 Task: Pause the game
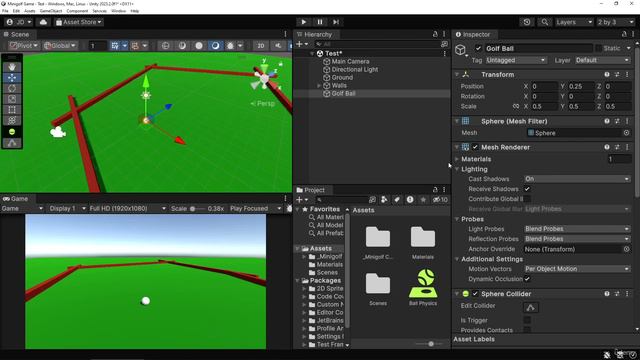320,22
